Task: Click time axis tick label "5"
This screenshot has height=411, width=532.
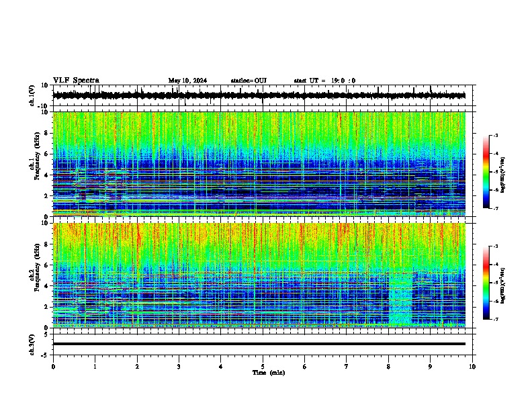Action: (x=263, y=367)
